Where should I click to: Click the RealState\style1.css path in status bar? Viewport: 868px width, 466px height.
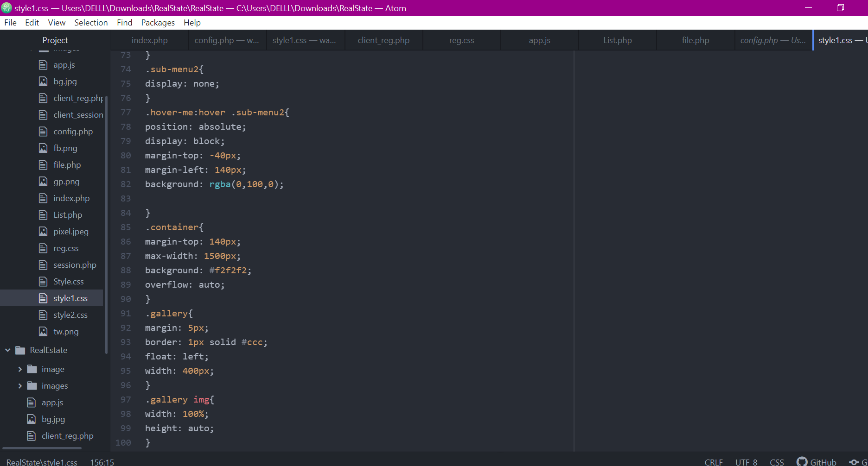[x=42, y=462]
